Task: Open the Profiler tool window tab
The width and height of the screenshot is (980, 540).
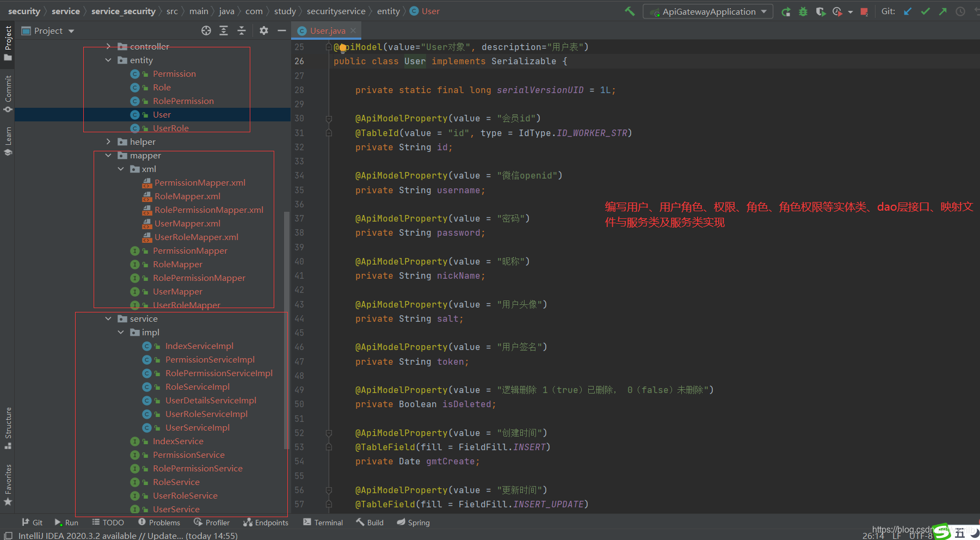Action: click(212, 522)
